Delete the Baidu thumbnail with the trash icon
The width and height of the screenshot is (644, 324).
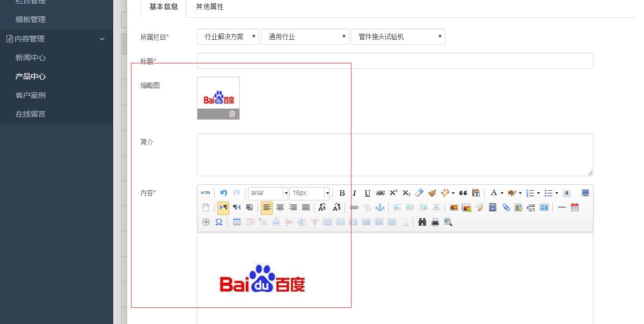[x=232, y=114]
